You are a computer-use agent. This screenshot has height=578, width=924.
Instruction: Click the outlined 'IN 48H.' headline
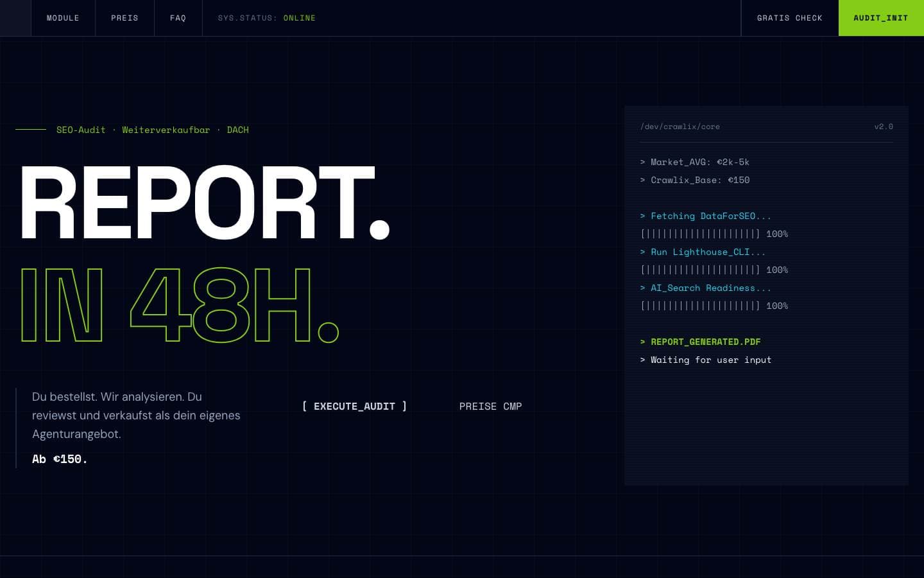click(x=179, y=304)
